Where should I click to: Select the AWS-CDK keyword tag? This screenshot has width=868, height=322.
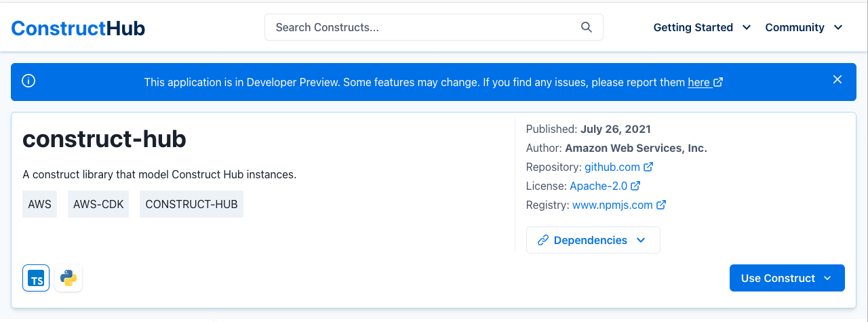98,204
